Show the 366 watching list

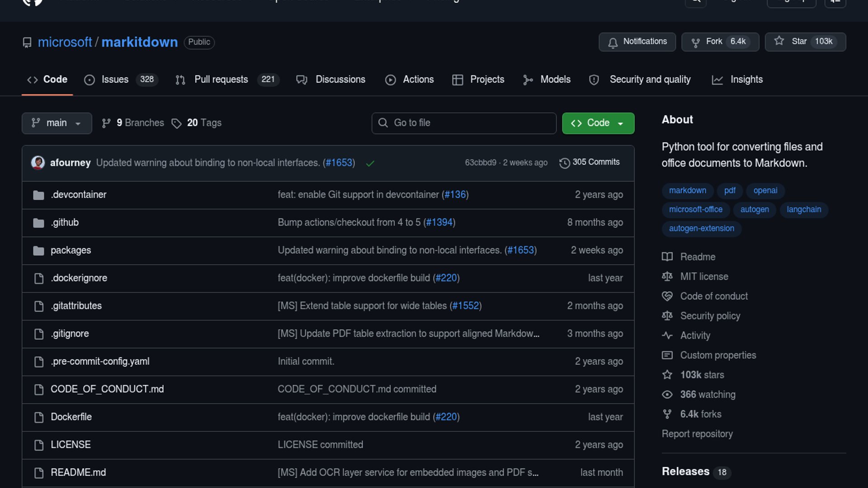(707, 394)
